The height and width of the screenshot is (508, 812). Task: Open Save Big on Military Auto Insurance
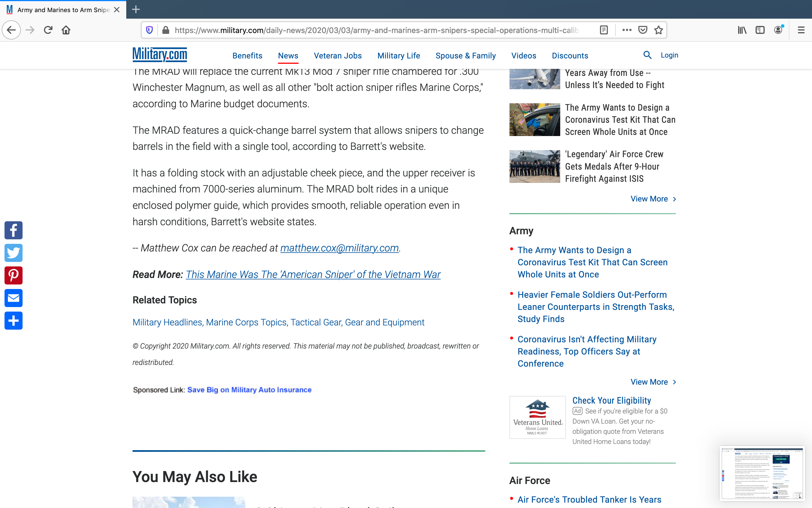(249, 390)
